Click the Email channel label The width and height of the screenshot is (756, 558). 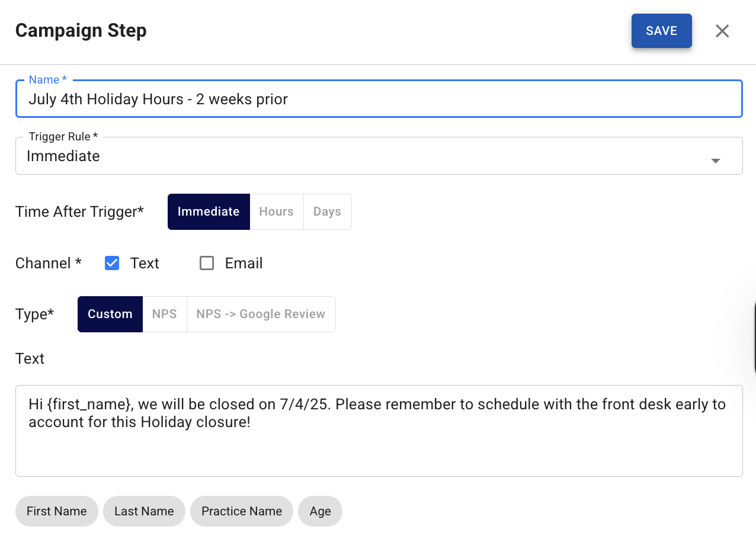coord(244,263)
